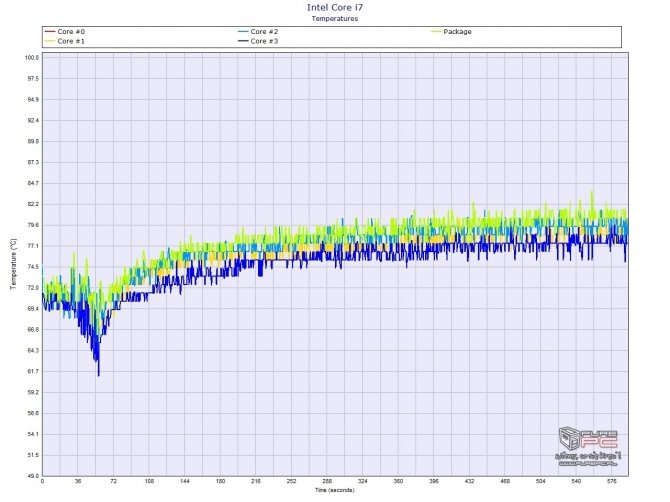Screen dimensions: 670x502
Task: Click the 77.1 y-axis value
Action: [32, 246]
